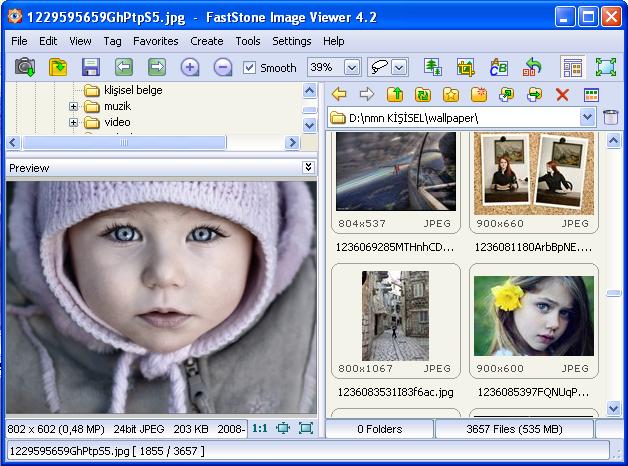Click the recycle bin icon

(610, 117)
